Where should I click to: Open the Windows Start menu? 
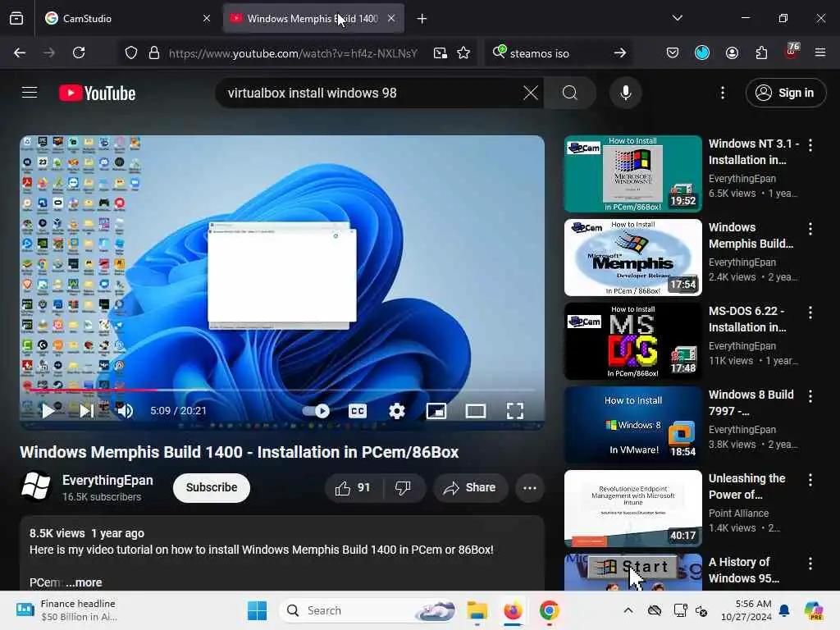coord(257,610)
